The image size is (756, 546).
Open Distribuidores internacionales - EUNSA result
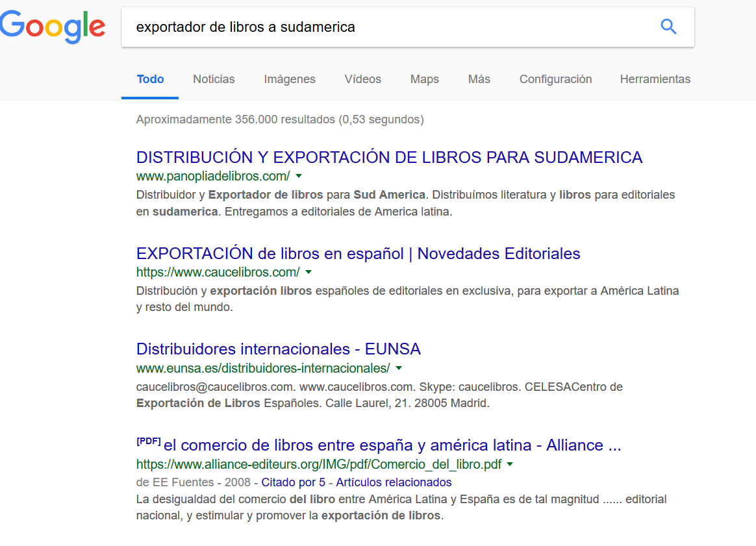(278, 349)
